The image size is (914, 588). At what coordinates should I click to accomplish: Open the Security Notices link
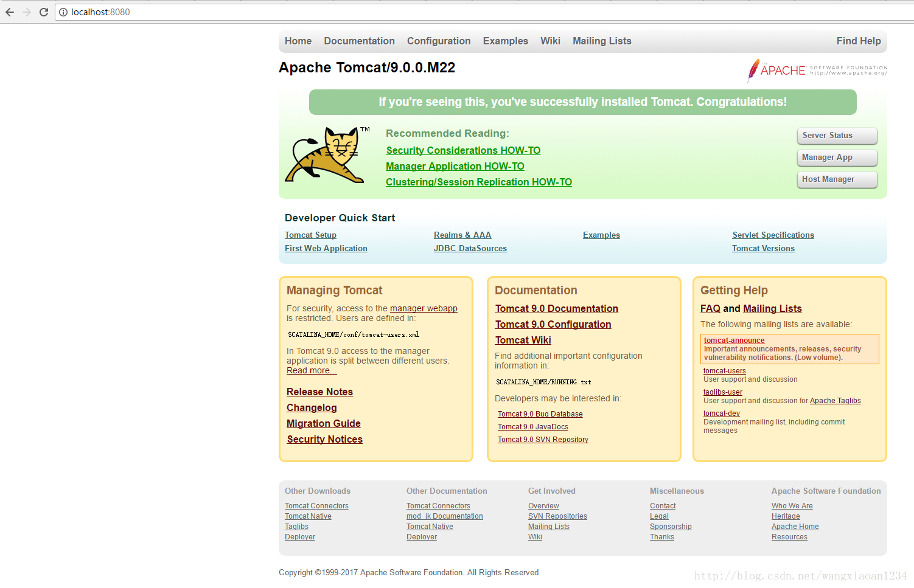pos(324,440)
